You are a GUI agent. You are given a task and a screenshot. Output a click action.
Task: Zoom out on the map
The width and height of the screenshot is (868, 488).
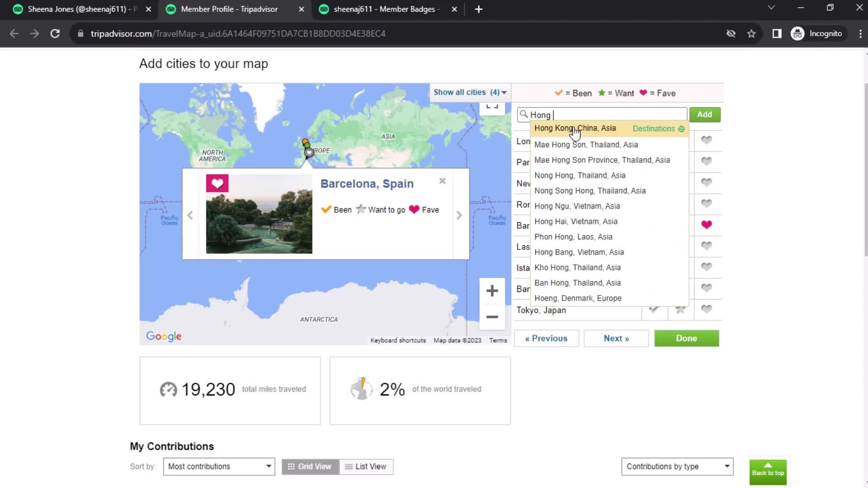[492, 317]
